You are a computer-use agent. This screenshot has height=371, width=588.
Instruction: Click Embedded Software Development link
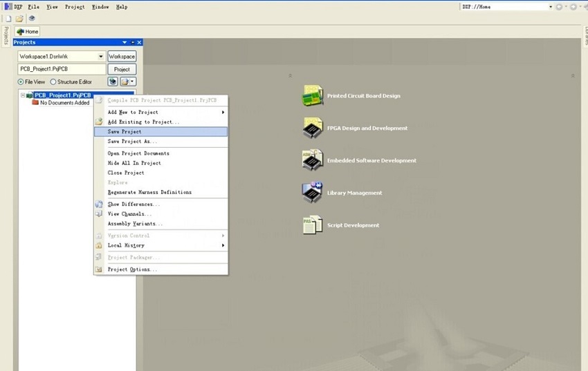point(371,160)
